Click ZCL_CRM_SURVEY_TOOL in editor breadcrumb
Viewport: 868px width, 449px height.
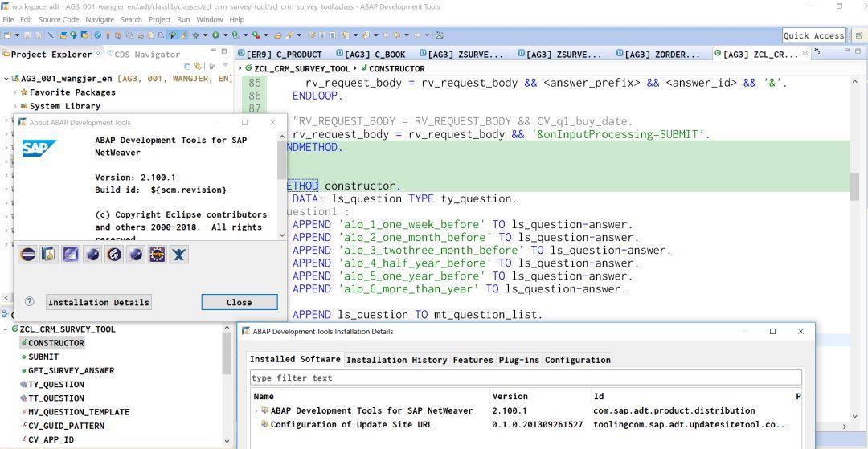(x=301, y=68)
